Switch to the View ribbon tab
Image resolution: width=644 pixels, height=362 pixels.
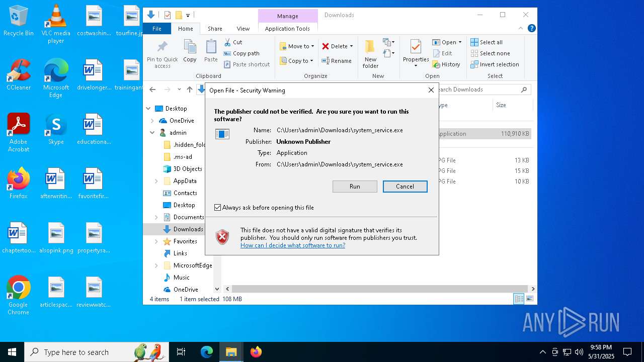(243, 29)
